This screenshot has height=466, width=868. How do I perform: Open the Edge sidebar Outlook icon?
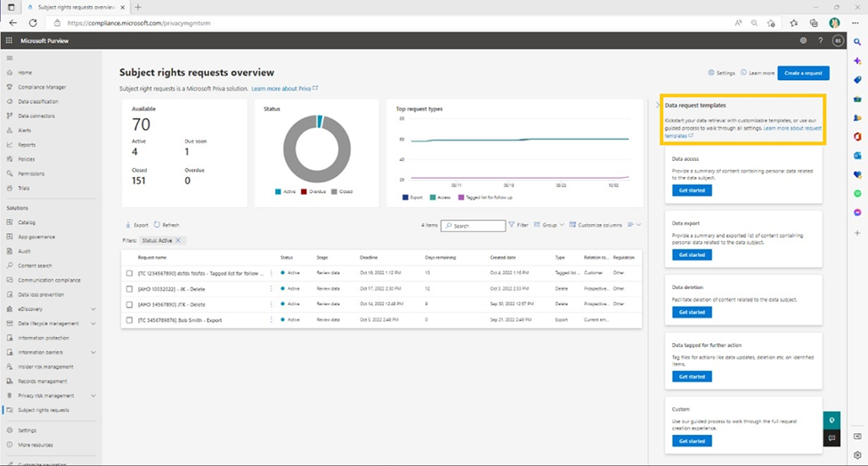click(857, 156)
